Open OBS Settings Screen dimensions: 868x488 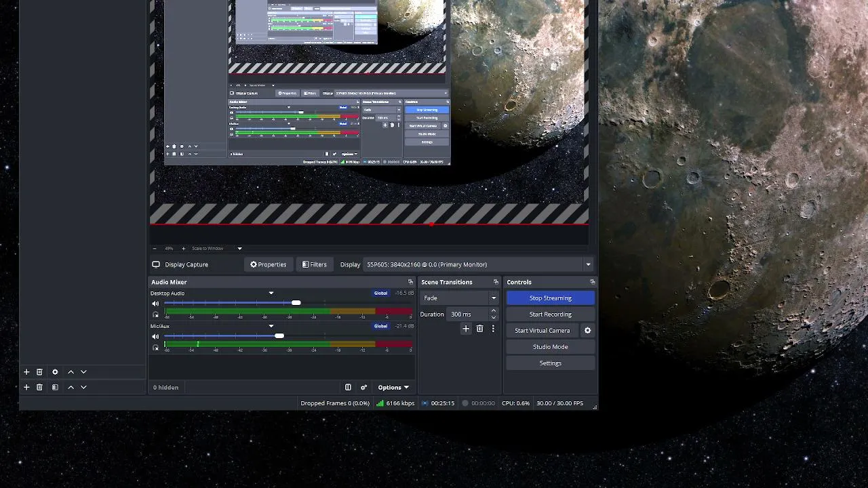551,363
